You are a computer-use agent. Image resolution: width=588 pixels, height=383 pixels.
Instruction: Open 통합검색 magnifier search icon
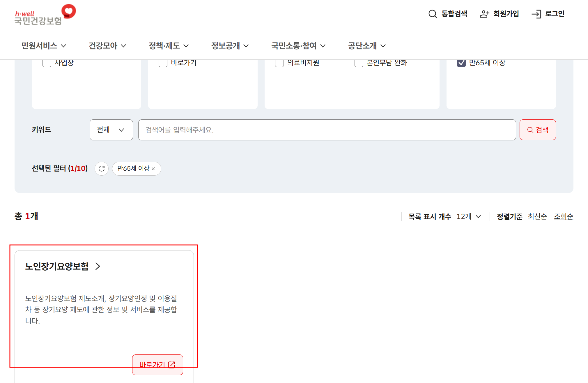coord(433,14)
